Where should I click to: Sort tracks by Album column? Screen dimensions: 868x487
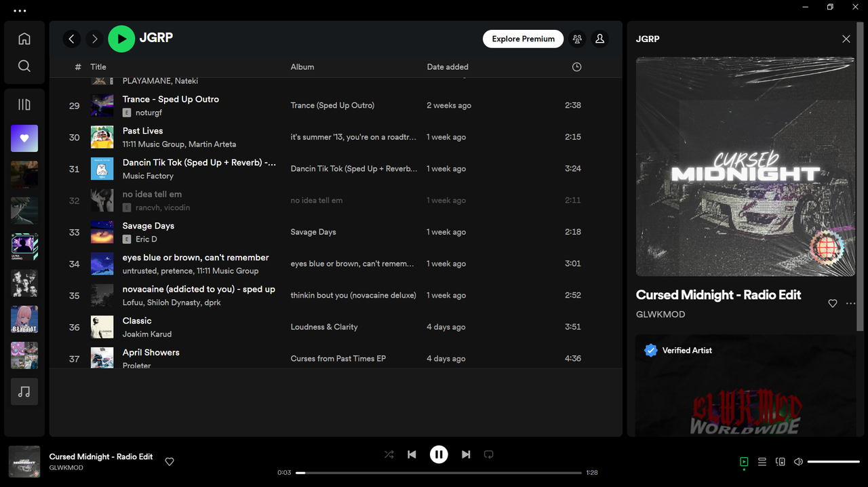click(302, 66)
